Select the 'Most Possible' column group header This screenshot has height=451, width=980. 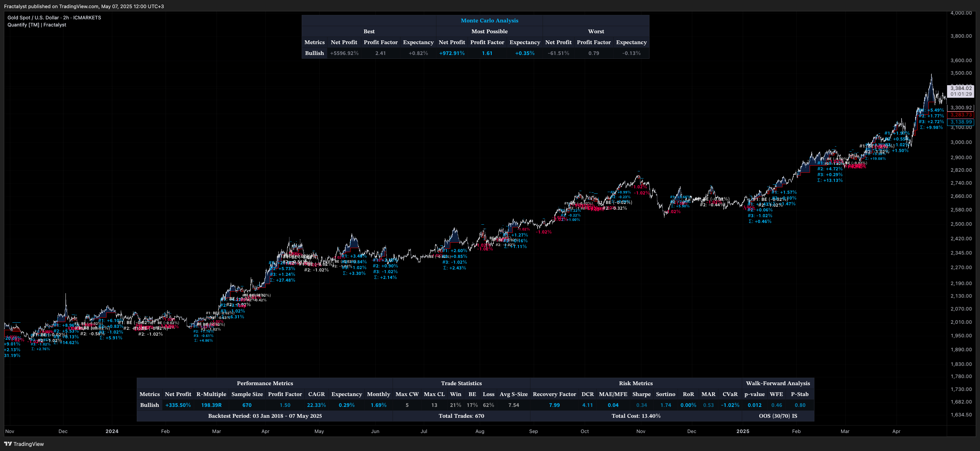pos(489,31)
